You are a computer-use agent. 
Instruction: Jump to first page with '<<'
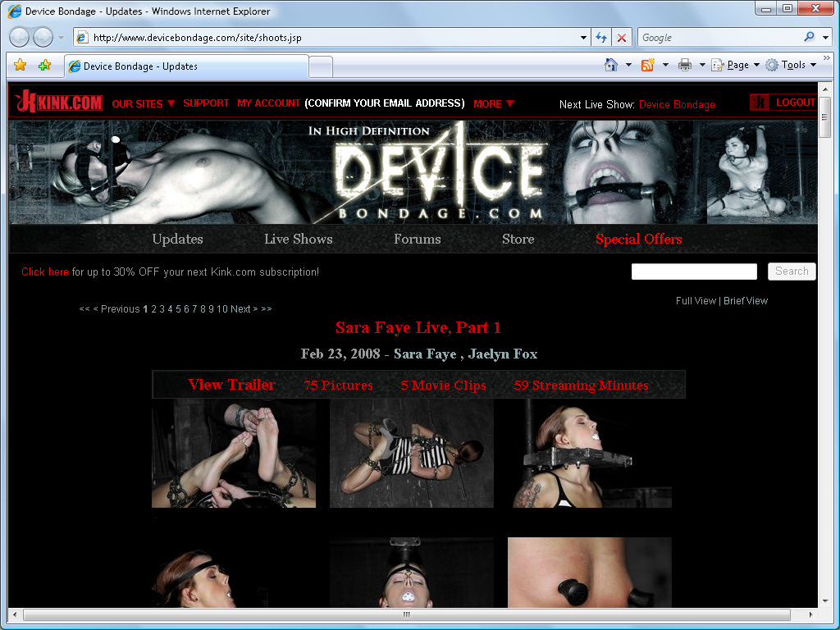[84, 309]
